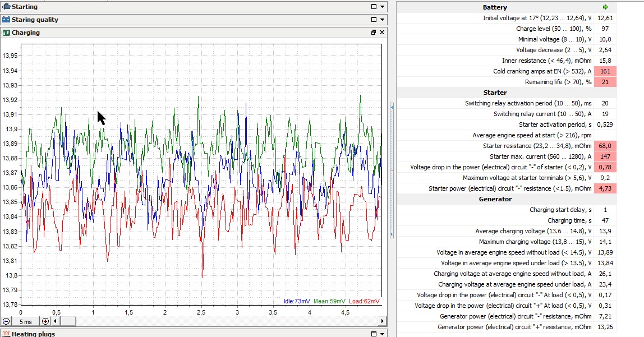Open the Staring quality panel dropdown arrow
The width and height of the screenshot is (644, 337).
pos(383,19)
